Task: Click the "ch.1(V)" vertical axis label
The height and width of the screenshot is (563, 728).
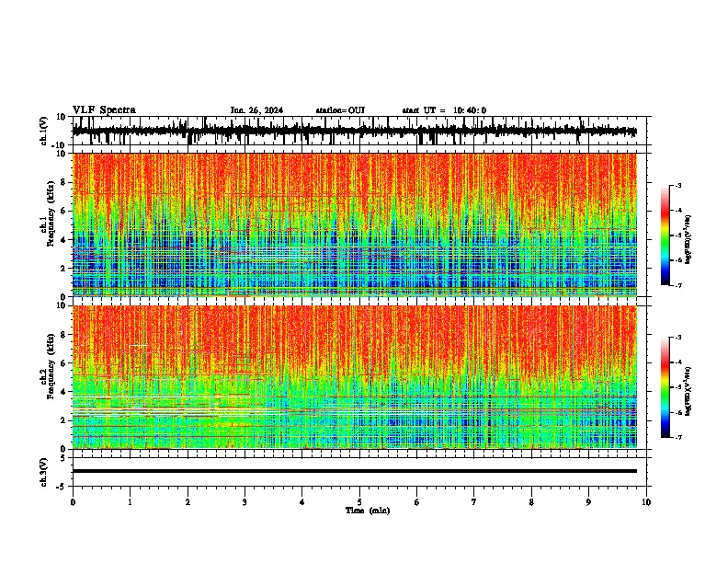Action: [44, 131]
